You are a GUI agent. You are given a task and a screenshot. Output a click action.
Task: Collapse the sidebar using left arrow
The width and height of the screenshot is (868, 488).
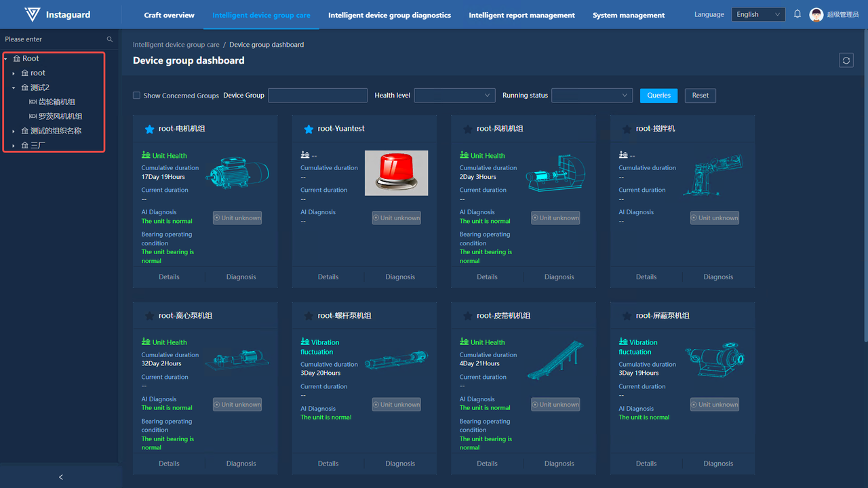[x=60, y=477]
